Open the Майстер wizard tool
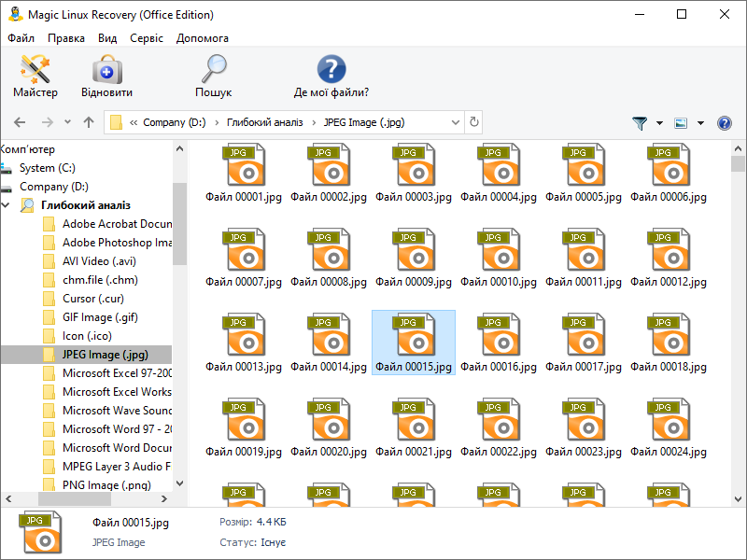 click(x=35, y=76)
